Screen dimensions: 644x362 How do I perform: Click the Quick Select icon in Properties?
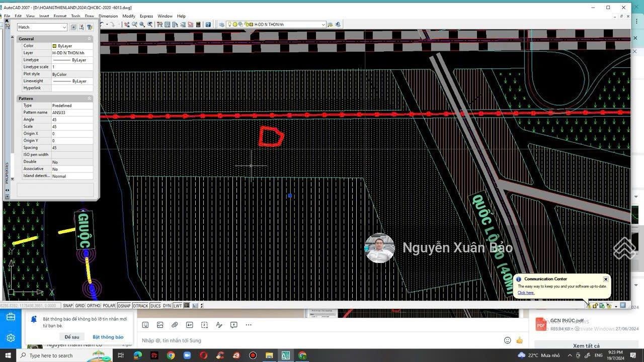pyautogui.click(x=90, y=27)
